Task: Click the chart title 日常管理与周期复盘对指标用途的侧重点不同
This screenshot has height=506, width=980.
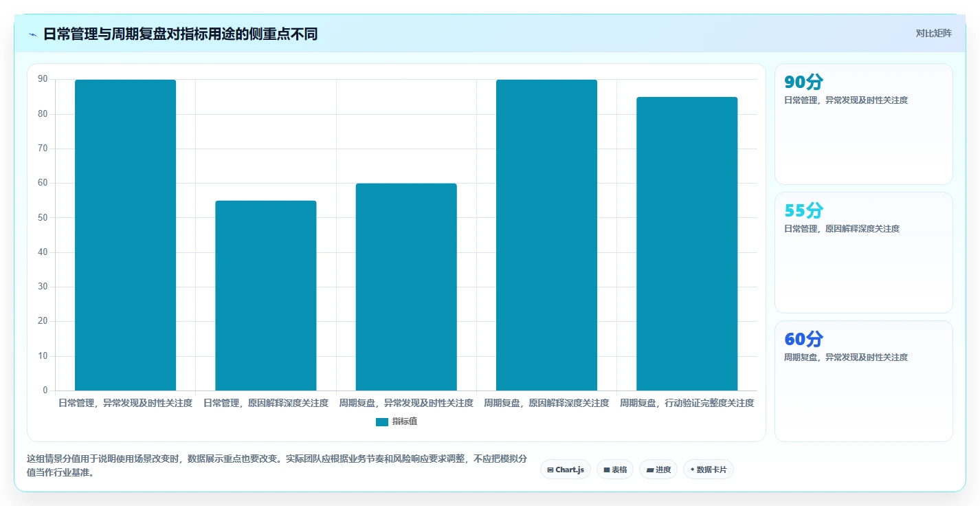Action: (x=180, y=34)
